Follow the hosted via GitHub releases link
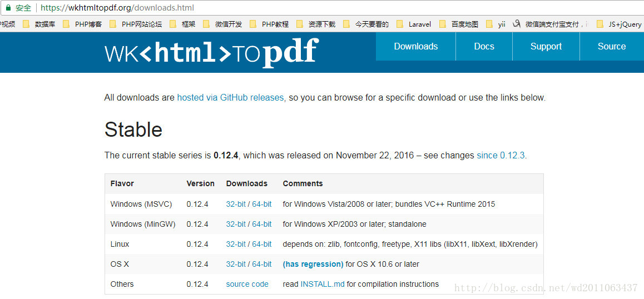Screen dimensions: 644x299 pos(230,98)
